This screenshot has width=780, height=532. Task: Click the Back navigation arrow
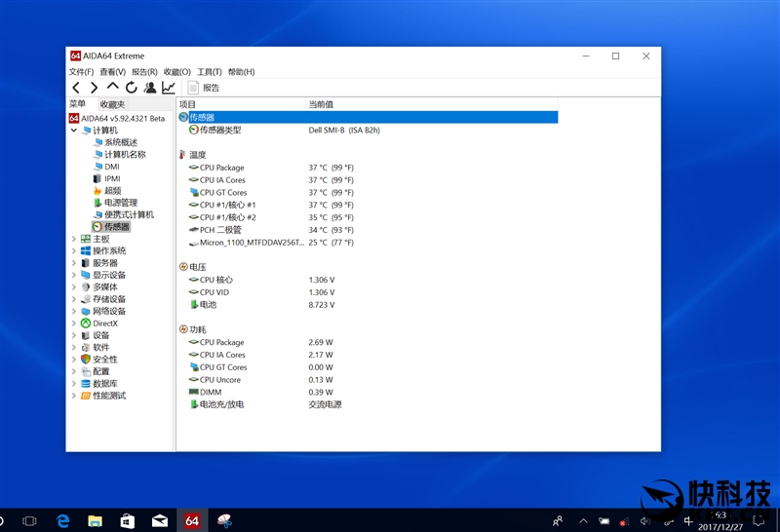(x=76, y=88)
